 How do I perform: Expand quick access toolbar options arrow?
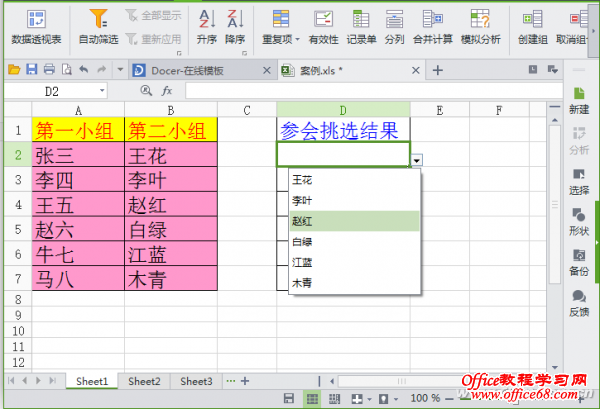click(120, 70)
